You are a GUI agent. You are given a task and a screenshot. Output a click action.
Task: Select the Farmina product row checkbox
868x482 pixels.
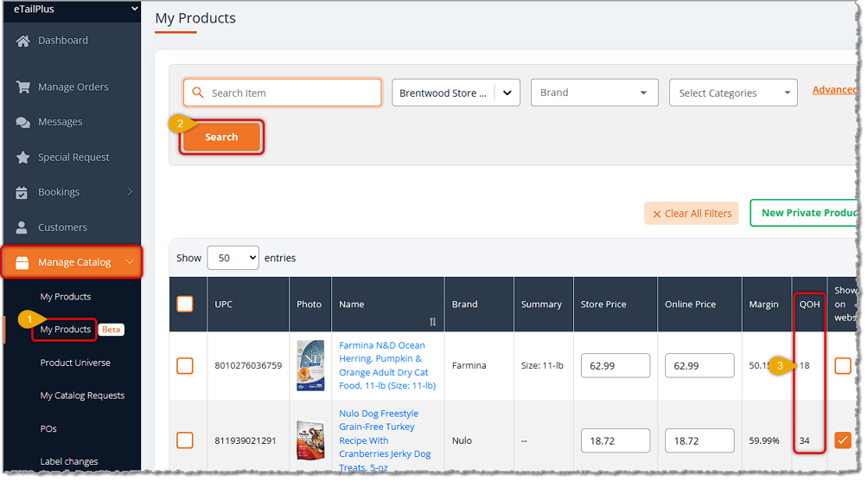tap(185, 366)
